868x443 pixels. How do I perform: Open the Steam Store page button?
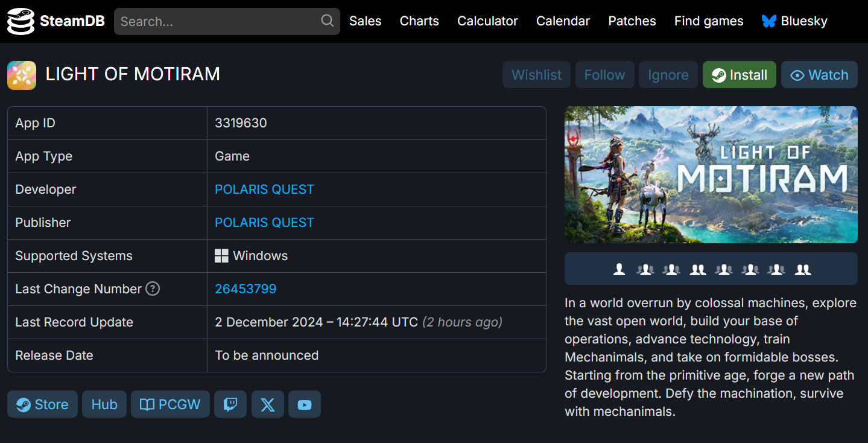coord(42,404)
